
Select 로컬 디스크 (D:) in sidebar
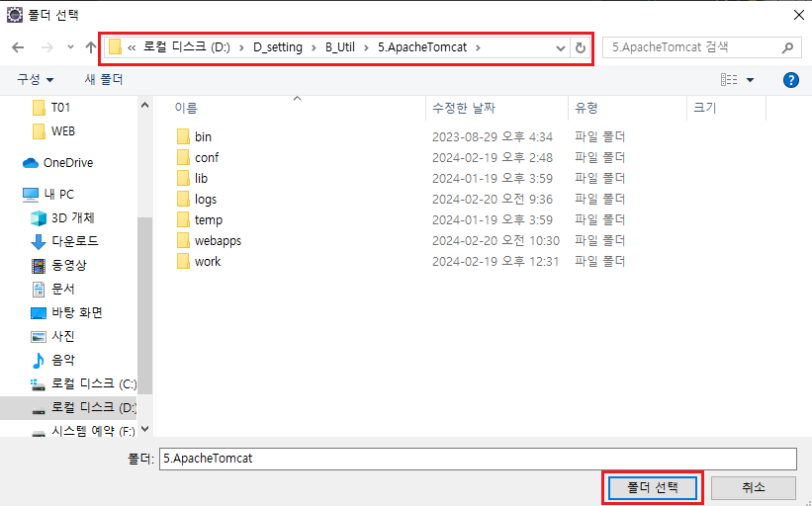click(83, 408)
